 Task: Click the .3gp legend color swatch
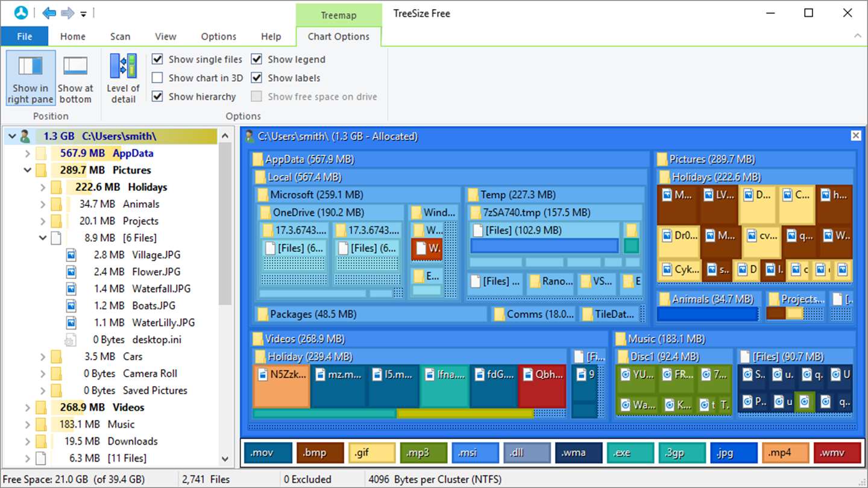click(x=682, y=452)
